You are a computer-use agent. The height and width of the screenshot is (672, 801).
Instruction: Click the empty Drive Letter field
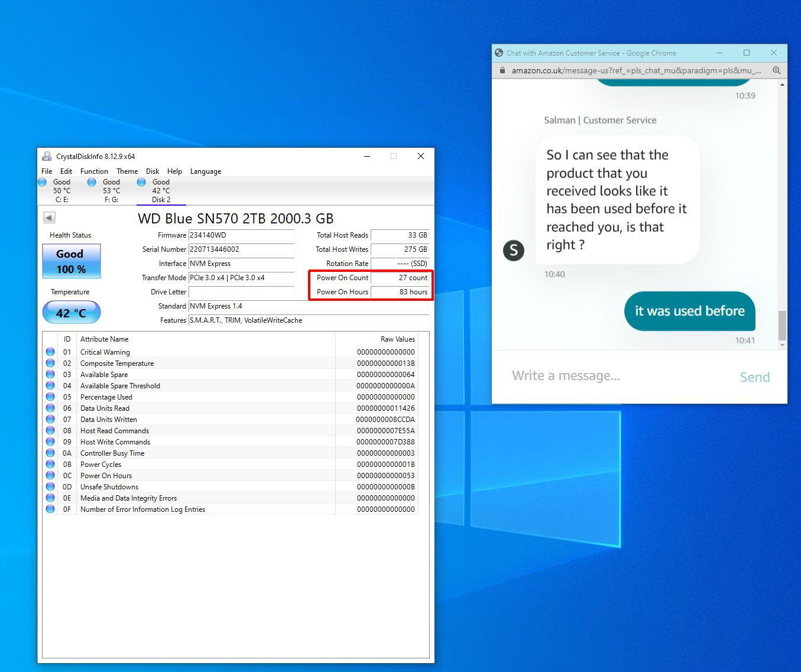241,292
